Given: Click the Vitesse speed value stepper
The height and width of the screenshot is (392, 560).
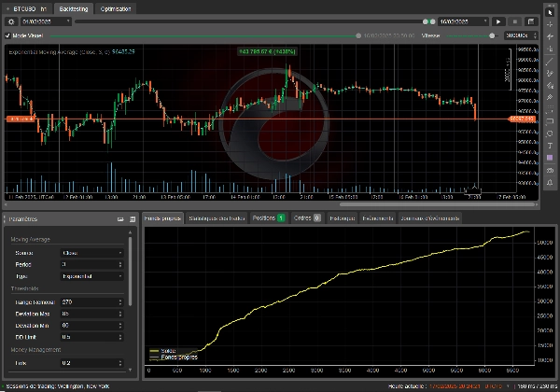Looking at the screenshot, I should (535, 35).
